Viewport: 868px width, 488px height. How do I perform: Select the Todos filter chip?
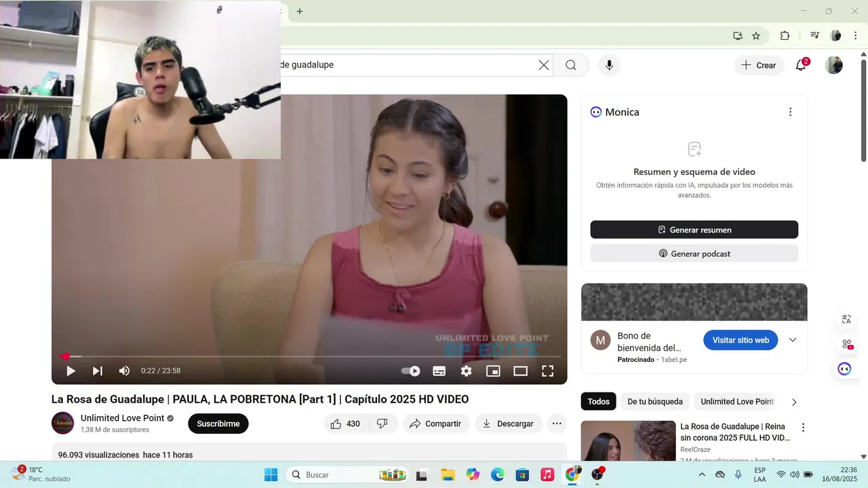(x=598, y=401)
